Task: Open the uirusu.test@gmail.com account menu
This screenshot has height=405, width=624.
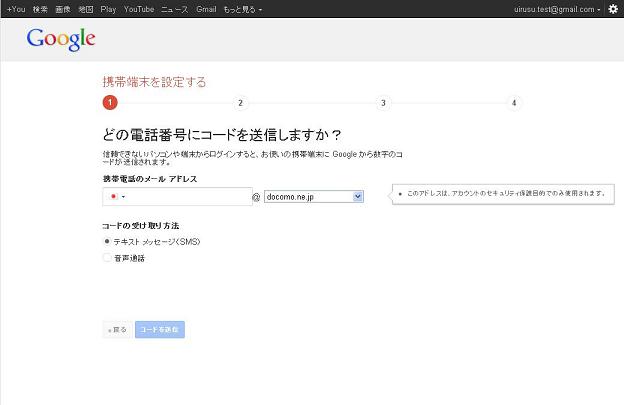Action: tap(557, 9)
